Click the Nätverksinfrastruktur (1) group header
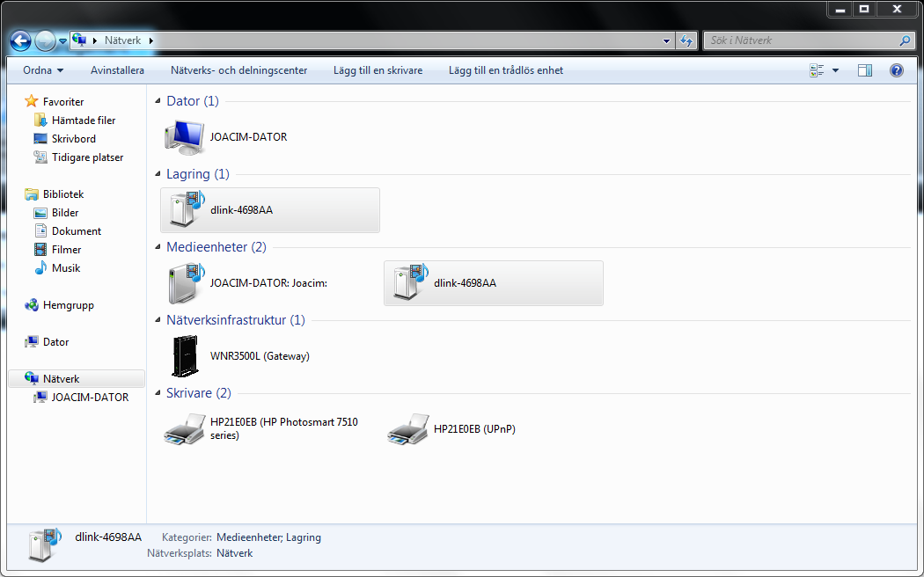 [x=236, y=320]
